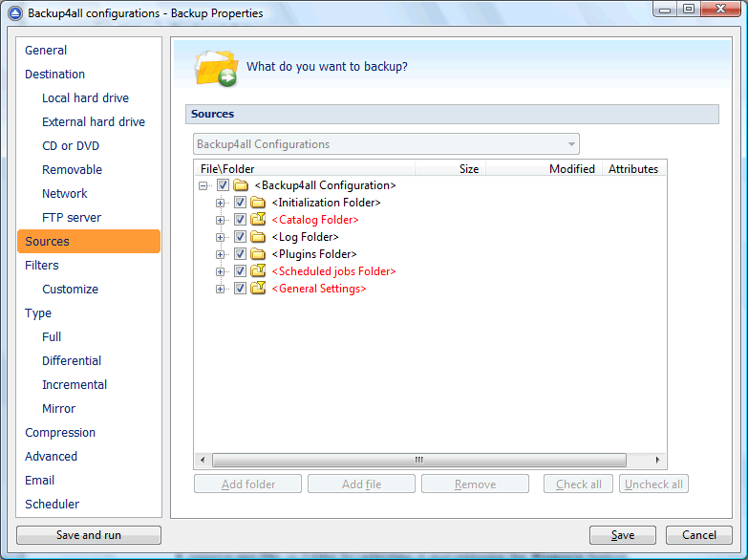This screenshot has height=560, width=748.
Task: Open the General page
Action: 46,50
